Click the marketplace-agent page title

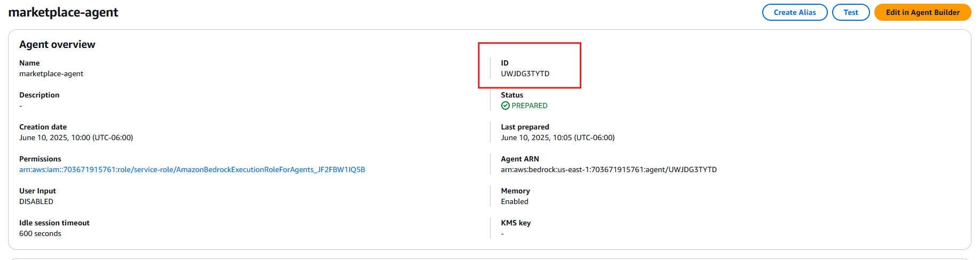point(64,12)
